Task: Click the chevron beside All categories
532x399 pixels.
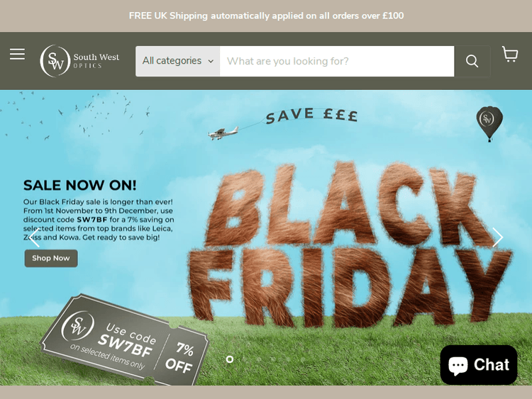Action: (x=211, y=62)
